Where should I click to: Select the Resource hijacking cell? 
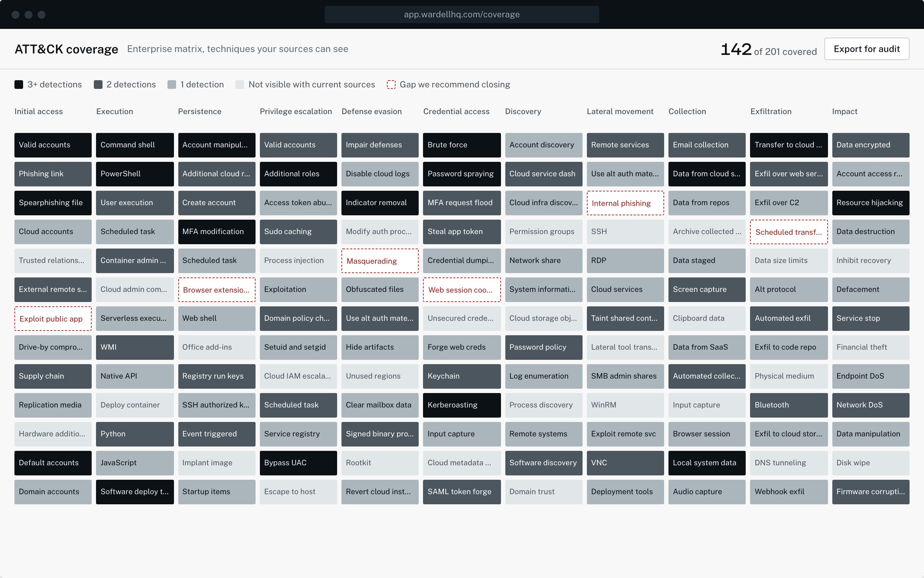click(871, 203)
